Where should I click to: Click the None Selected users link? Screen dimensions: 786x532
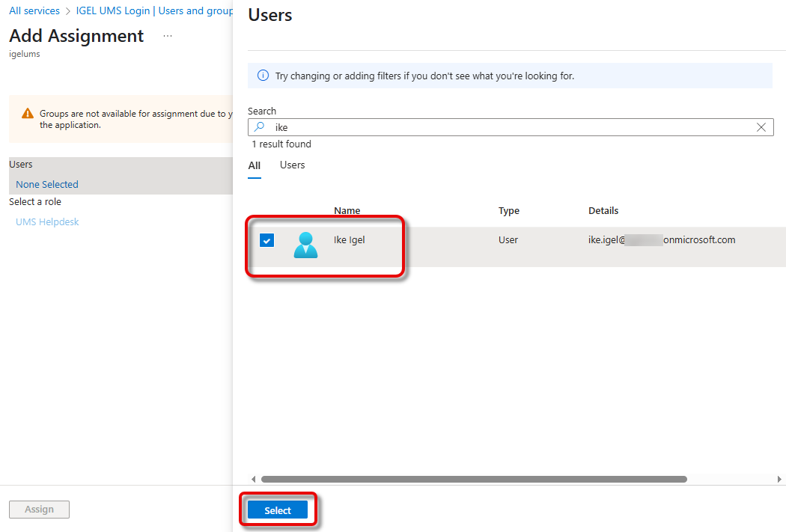coord(47,184)
